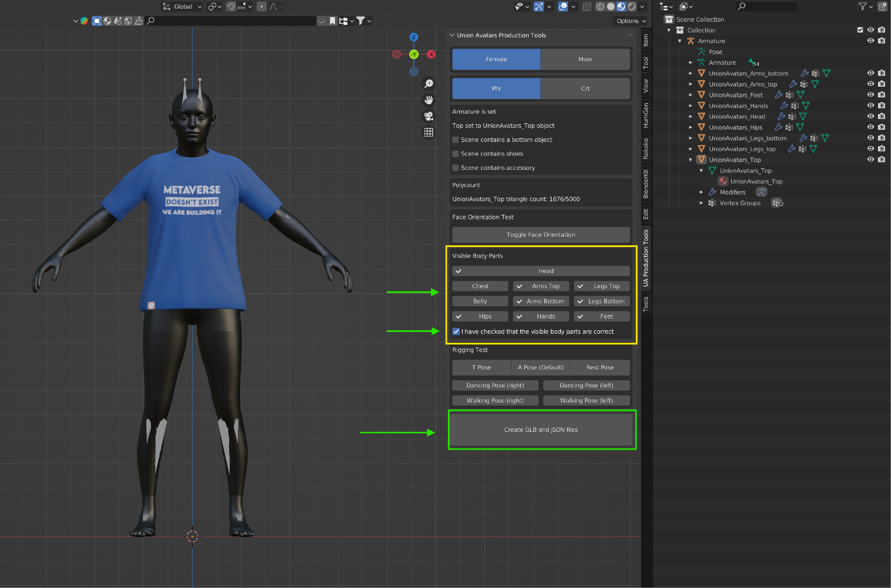The height and width of the screenshot is (588, 891).
Task: Select Crt style button
Action: [x=585, y=89]
